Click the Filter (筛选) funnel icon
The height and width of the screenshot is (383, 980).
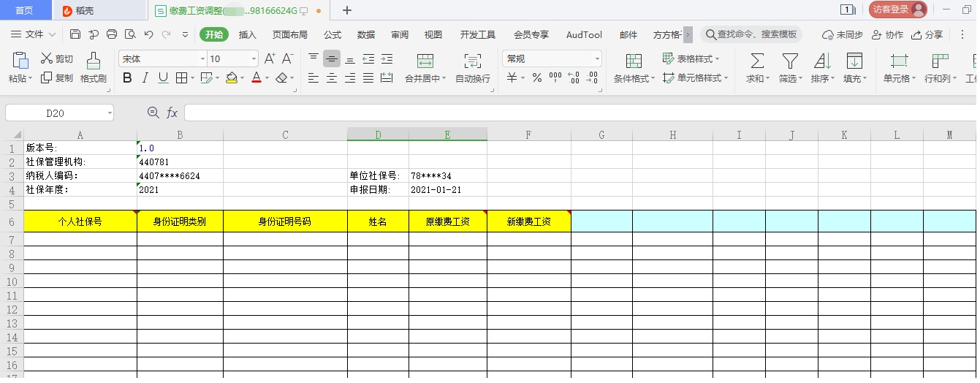(x=789, y=61)
